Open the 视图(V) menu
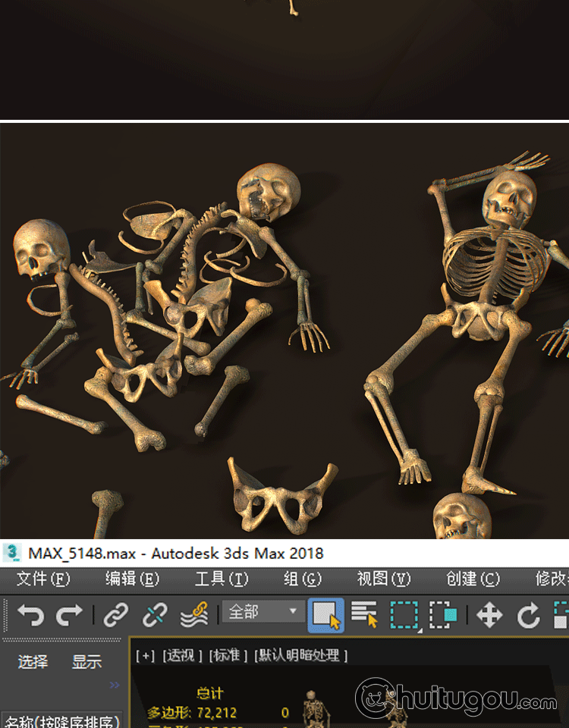This screenshot has height=728, width=569. (x=384, y=579)
